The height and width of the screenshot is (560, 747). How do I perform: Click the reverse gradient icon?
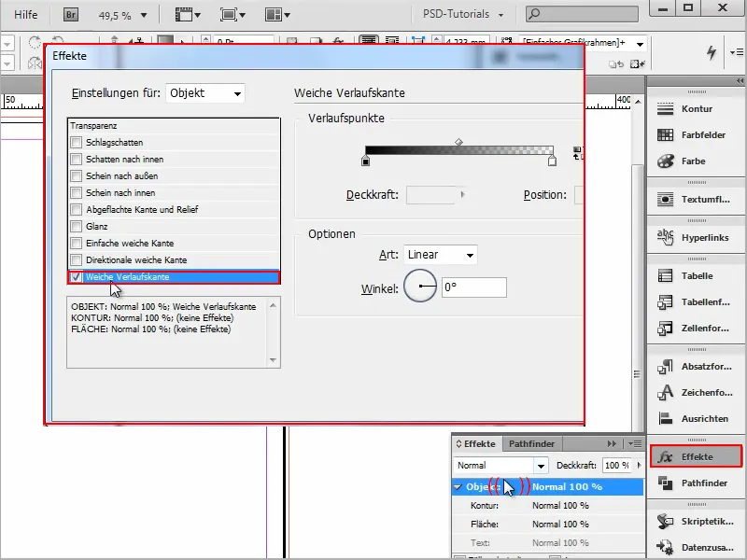pos(577,153)
